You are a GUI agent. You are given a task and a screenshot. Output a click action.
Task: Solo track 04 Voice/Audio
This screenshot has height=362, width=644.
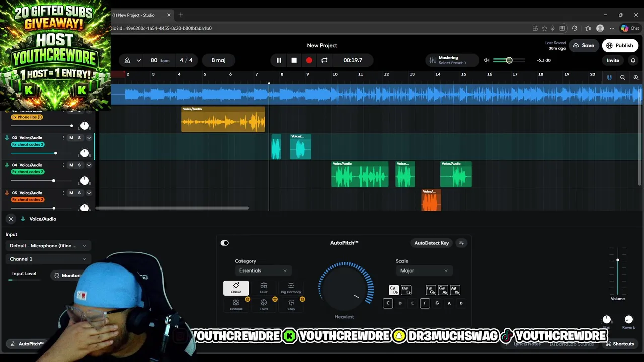tap(79, 165)
